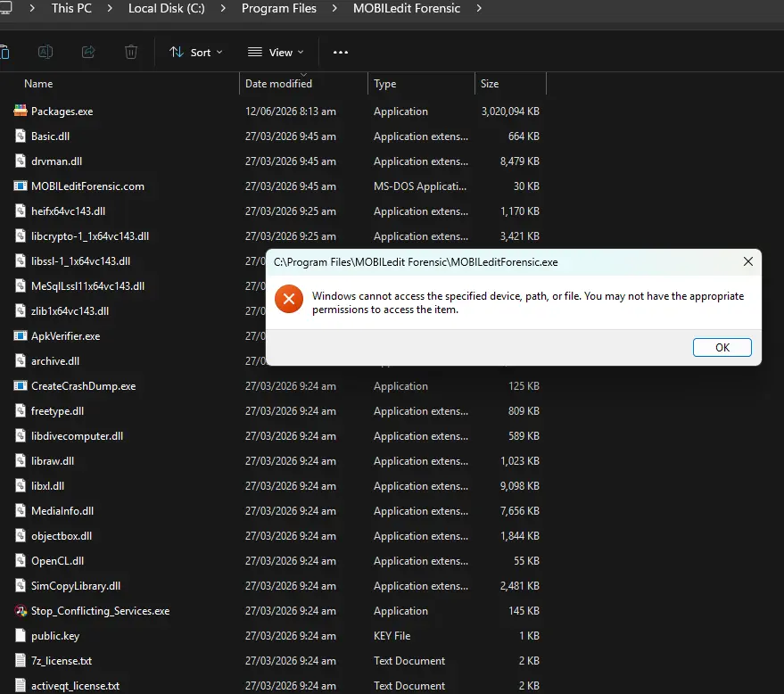Sort by the Size column header
The image size is (784, 694).
490,84
